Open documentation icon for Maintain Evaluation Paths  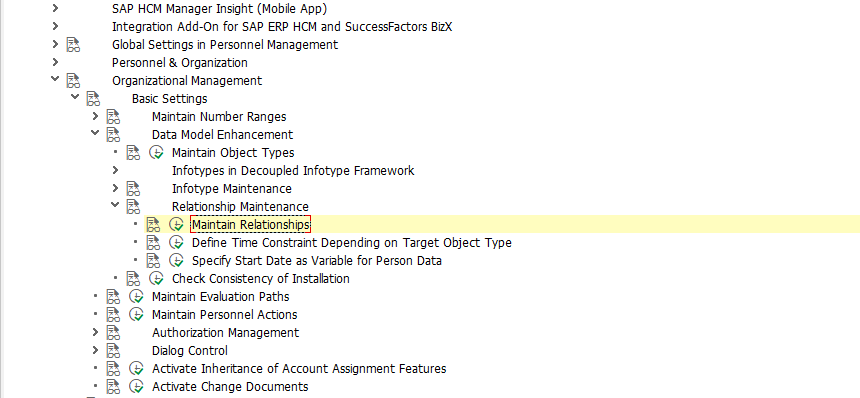[114, 297]
